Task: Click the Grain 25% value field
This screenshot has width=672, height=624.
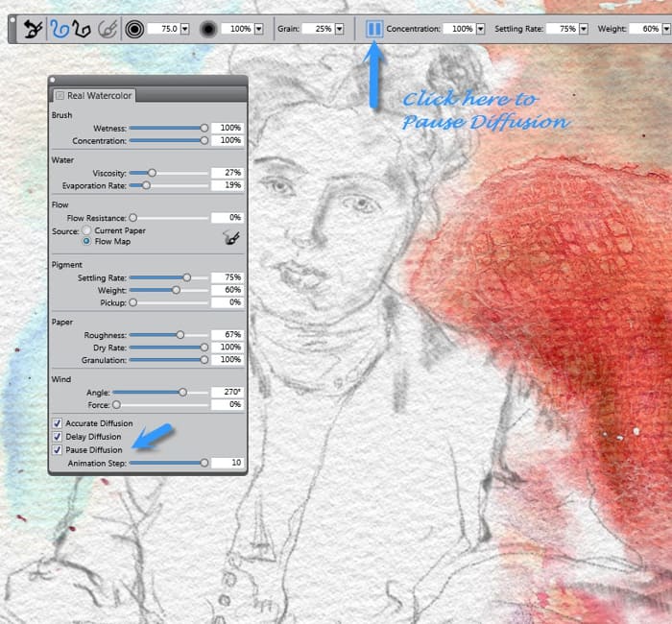Action: tap(318, 29)
